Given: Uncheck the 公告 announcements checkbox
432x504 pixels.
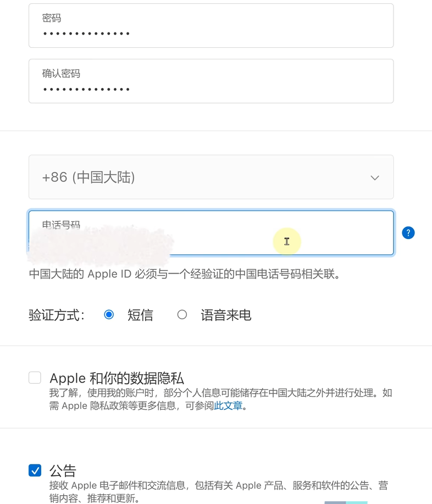Looking at the screenshot, I should (x=35, y=470).
